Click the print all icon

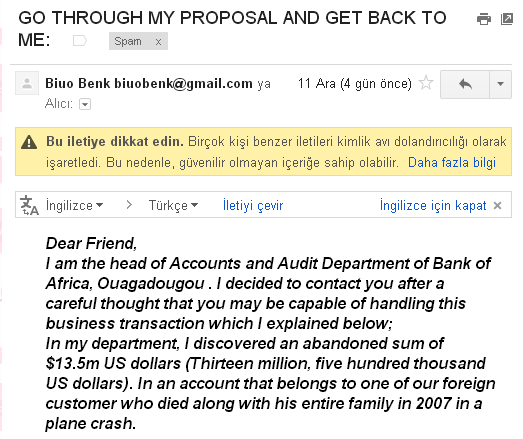point(484,19)
